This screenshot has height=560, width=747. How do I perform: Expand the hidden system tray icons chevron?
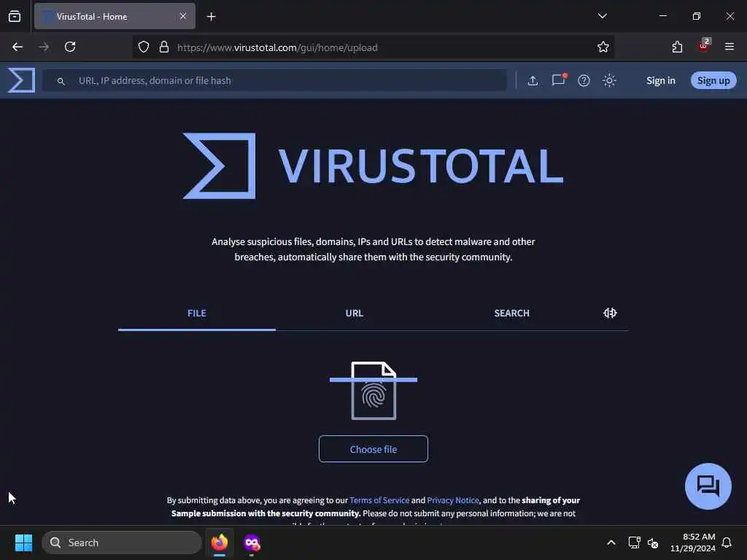tap(611, 542)
